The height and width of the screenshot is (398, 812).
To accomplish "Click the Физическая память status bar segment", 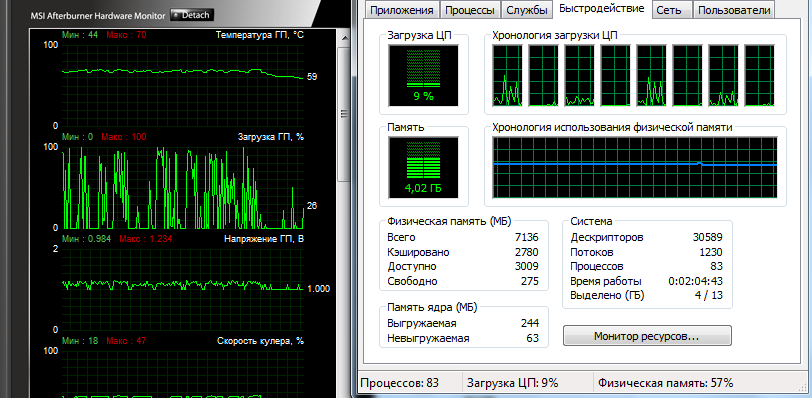I will [x=665, y=384].
